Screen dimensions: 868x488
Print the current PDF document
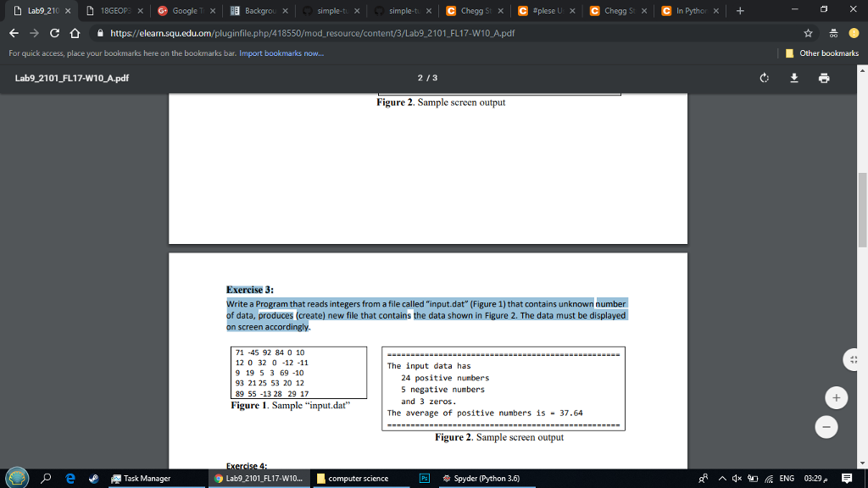823,77
